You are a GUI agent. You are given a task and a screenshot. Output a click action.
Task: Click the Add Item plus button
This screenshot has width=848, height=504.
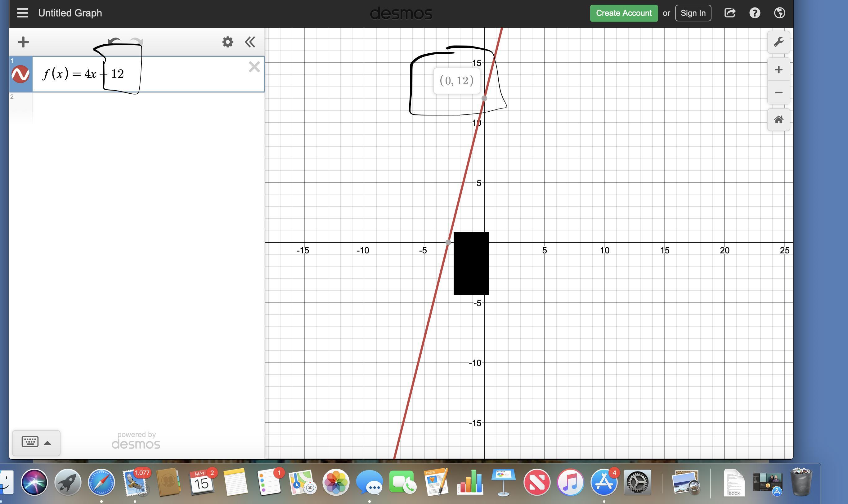[23, 42]
